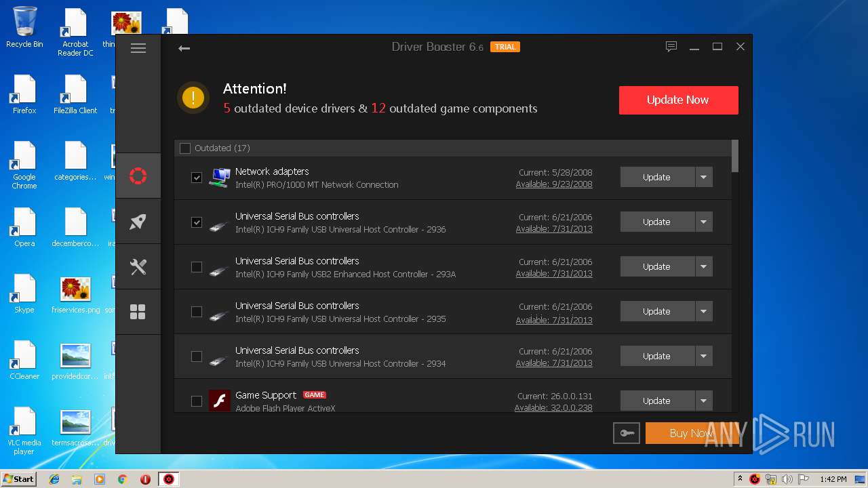
Task: Click Update button for Host Controller 2935
Action: tap(657, 311)
